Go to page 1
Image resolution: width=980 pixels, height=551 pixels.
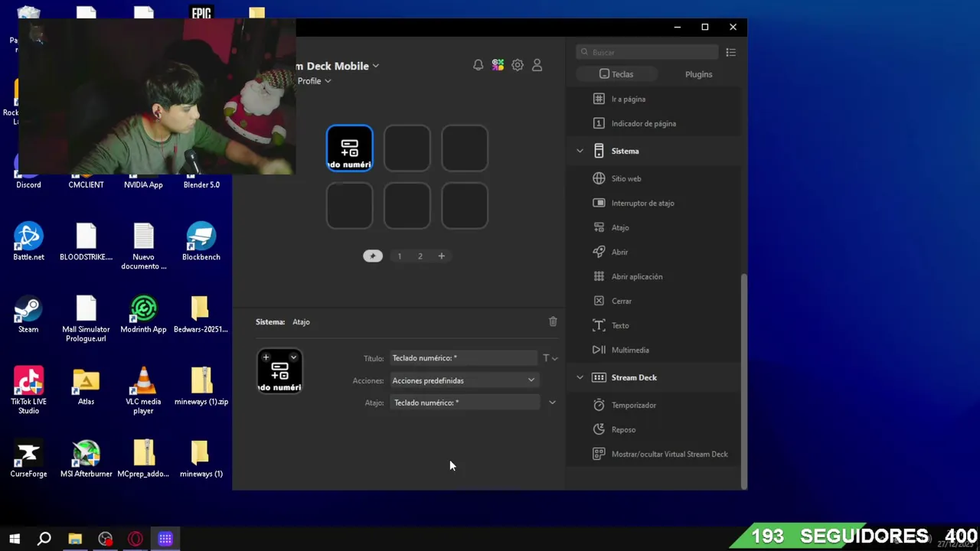pyautogui.click(x=399, y=256)
